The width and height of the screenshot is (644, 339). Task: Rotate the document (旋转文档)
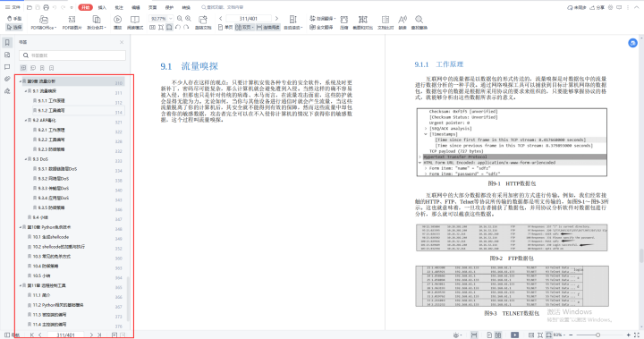[203, 22]
